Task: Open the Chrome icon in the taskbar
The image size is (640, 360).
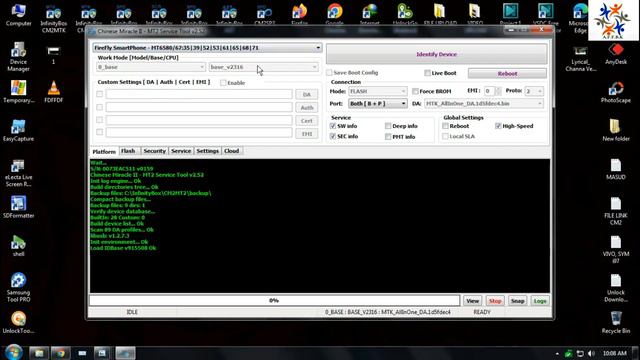Action: tap(60, 353)
